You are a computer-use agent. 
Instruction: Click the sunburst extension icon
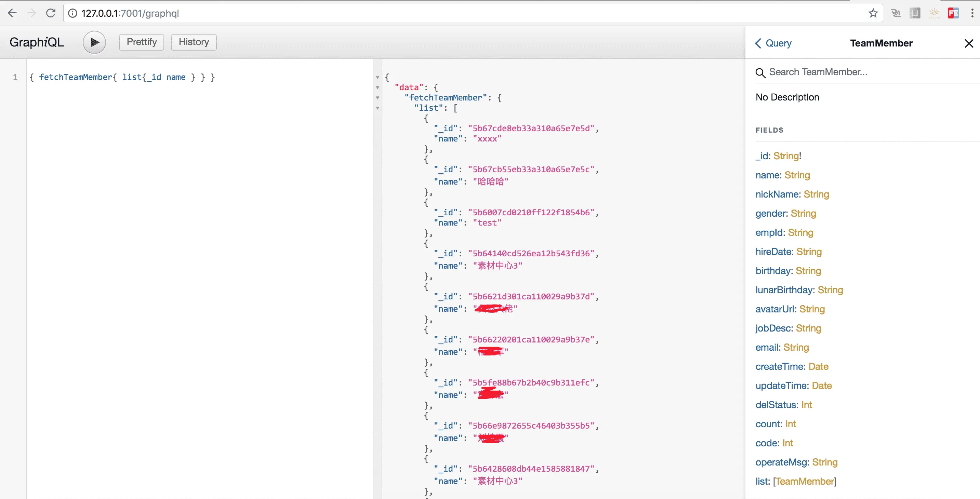(934, 13)
